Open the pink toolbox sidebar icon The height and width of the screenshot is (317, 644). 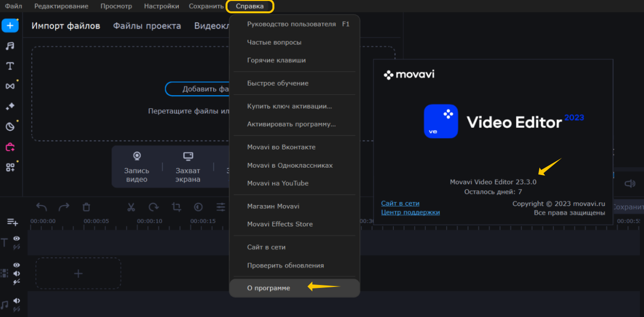10,147
